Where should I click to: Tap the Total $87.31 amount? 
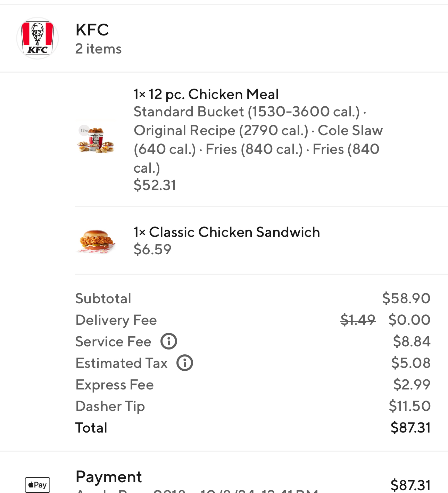tap(410, 428)
